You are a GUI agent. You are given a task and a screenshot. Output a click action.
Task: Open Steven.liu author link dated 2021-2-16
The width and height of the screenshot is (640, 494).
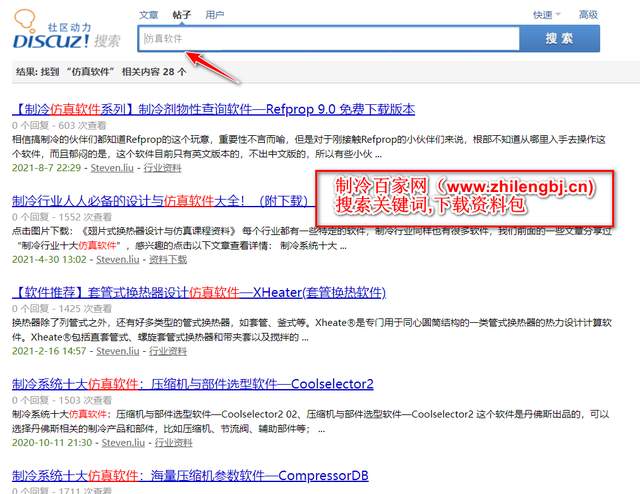coord(118,351)
